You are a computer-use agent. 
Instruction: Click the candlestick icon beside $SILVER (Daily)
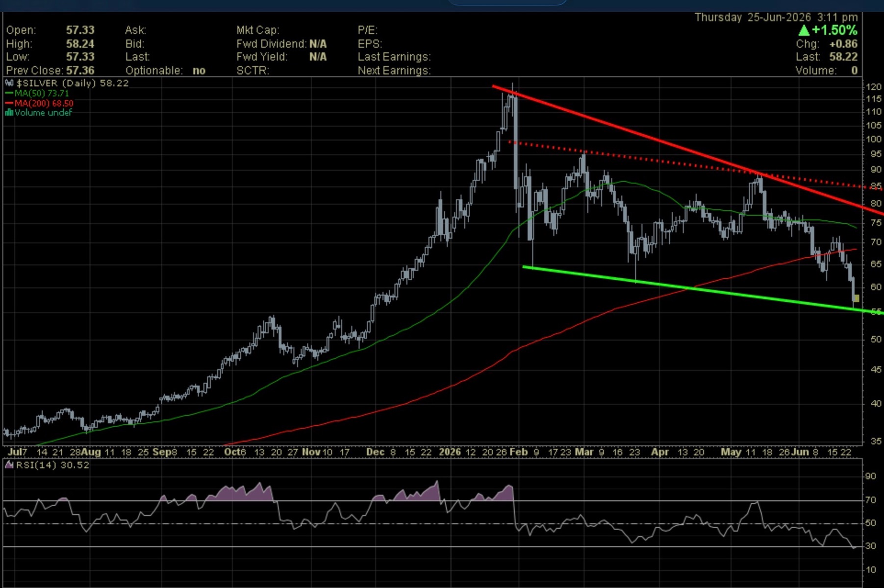[x=9, y=83]
